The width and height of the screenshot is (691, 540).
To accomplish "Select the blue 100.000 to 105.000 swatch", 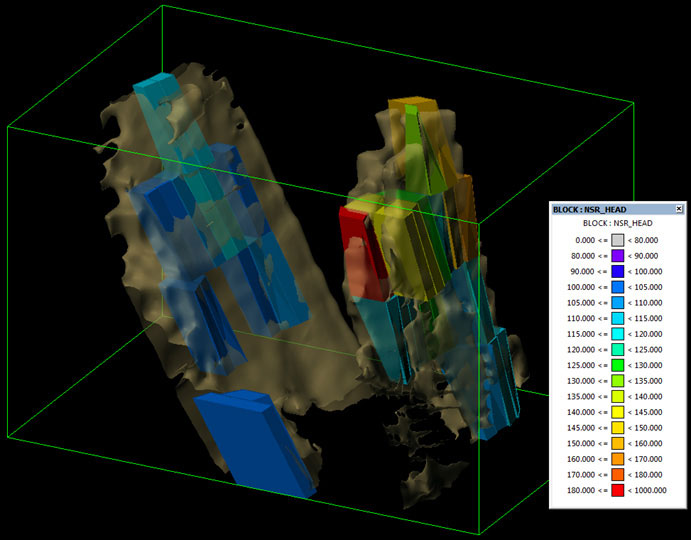I will click(x=618, y=287).
